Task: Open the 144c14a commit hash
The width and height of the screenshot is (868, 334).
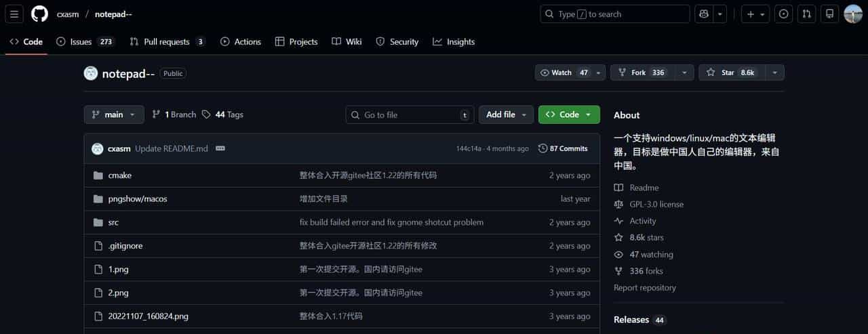Action: pyautogui.click(x=469, y=148)
